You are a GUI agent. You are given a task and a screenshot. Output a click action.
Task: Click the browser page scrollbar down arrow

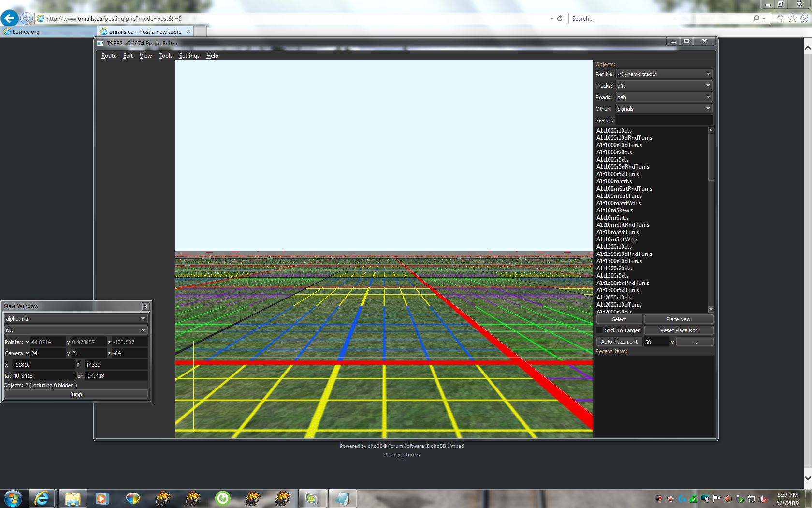coord(807,478)
